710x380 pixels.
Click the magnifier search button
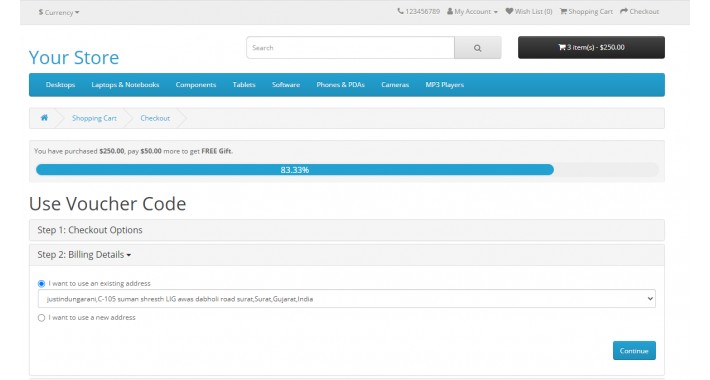click(x=478, y=48)
